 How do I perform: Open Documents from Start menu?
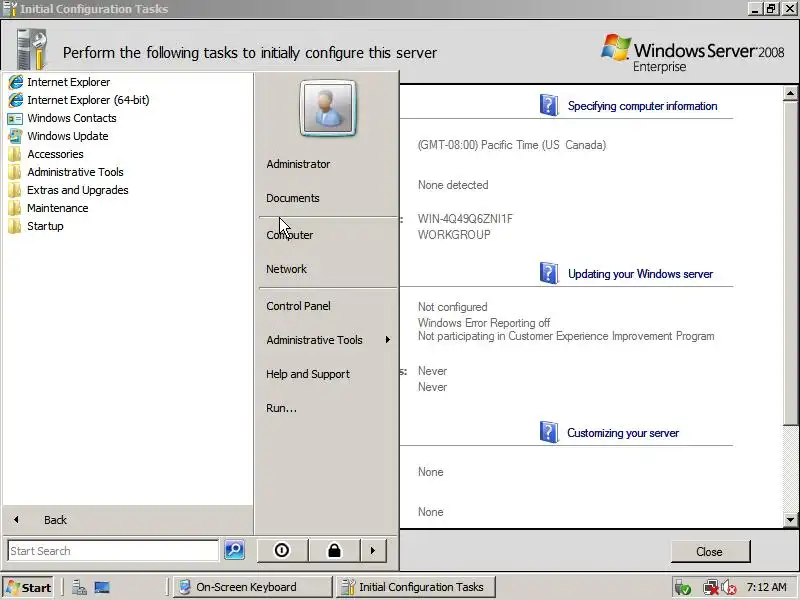click(293, 198)
